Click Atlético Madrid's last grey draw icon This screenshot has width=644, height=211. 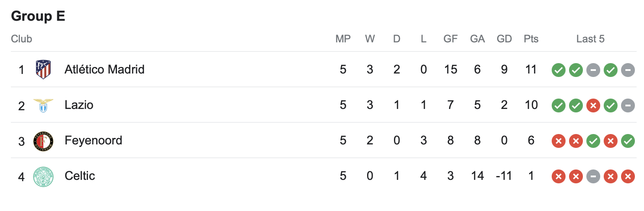(628, 70)
